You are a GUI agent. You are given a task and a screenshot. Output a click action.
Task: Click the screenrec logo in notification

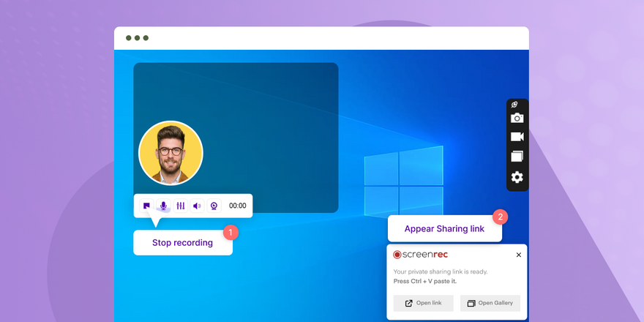point(420,255)
